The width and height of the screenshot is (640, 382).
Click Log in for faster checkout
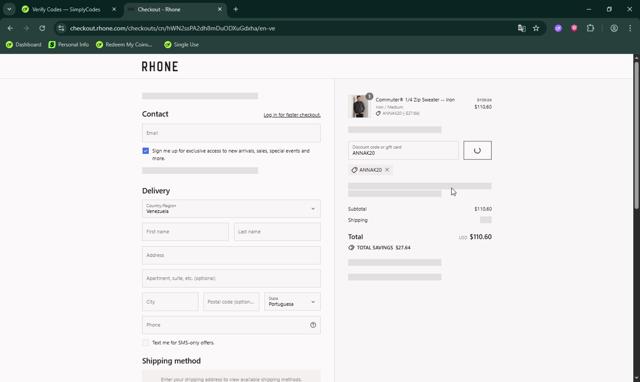(x=292, y=115)
